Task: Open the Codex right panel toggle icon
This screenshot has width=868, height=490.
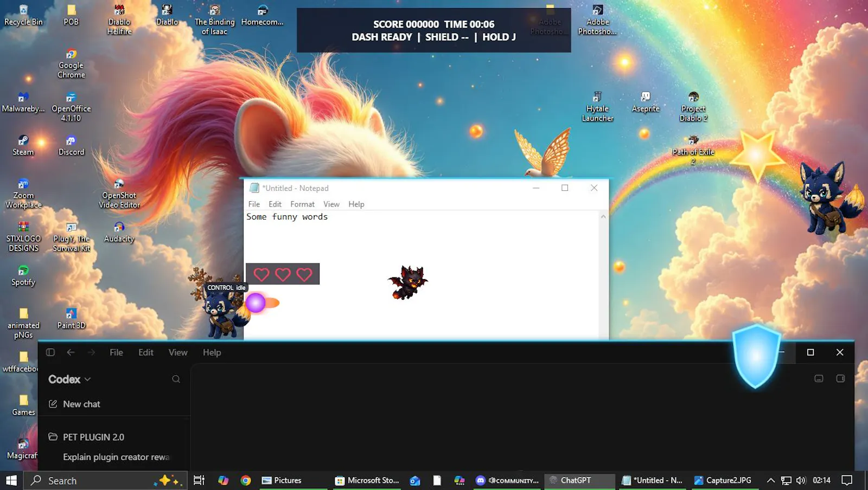Action: pos(840,378)
